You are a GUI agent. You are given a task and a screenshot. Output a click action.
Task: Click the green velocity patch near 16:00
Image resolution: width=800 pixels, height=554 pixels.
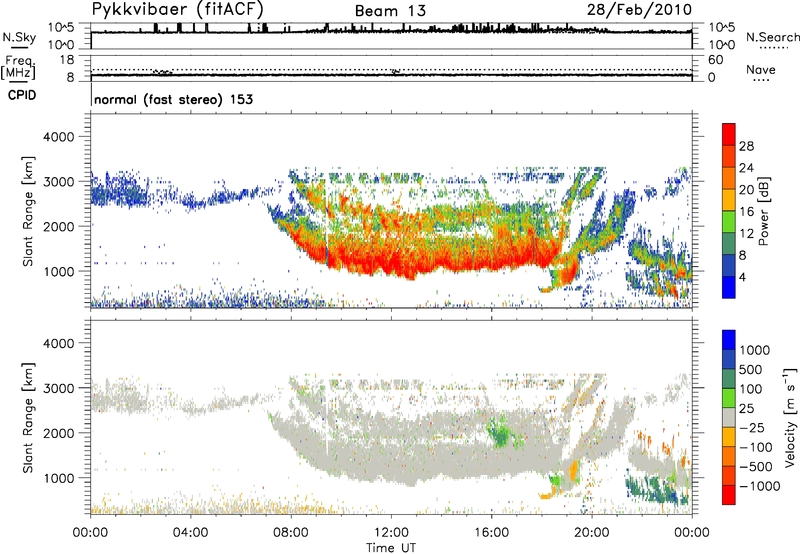point(502,433)
